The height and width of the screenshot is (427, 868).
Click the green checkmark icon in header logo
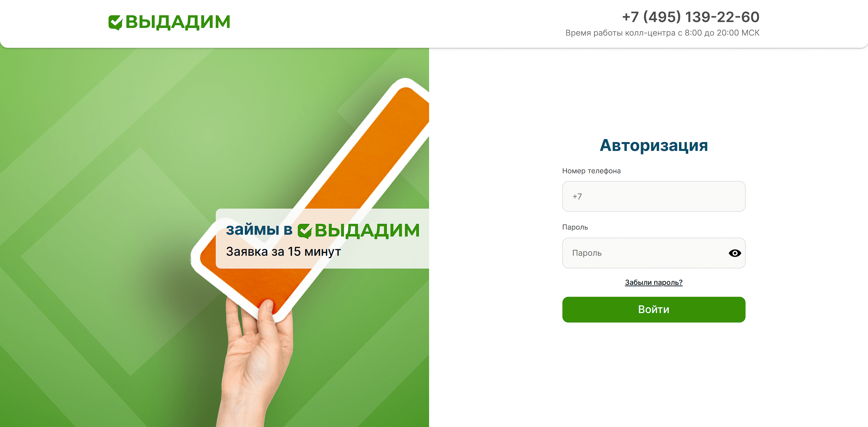click(x=115, y=22)
